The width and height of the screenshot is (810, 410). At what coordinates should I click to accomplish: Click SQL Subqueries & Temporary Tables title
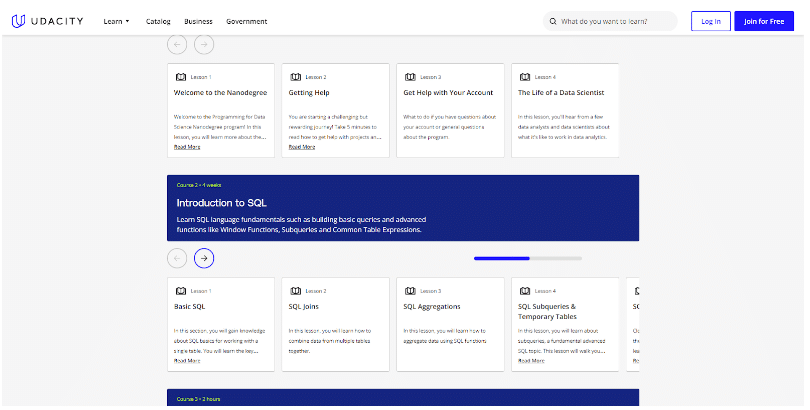[548, 311]
